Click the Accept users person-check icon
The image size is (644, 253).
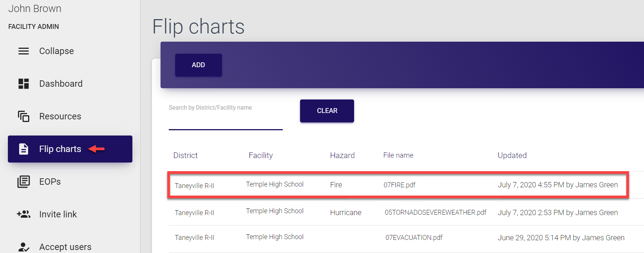tap(24, 247)
